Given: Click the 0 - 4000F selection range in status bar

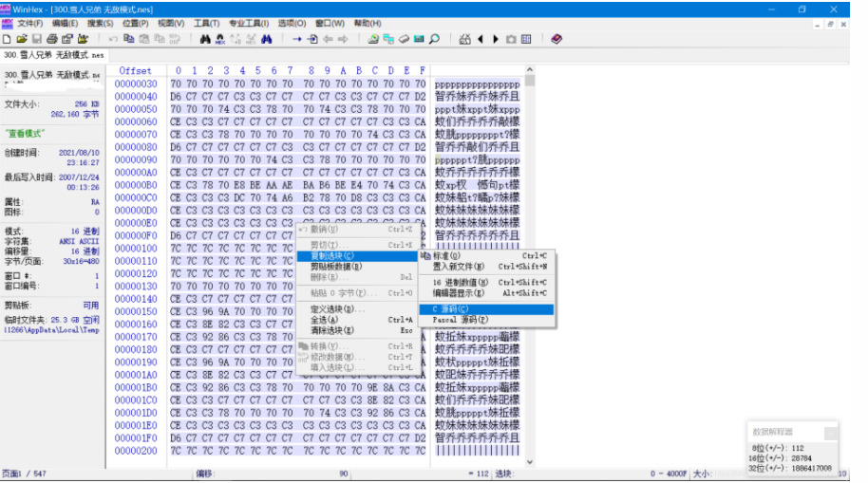Looking at the screenshot, I should [x=669, y=474].
